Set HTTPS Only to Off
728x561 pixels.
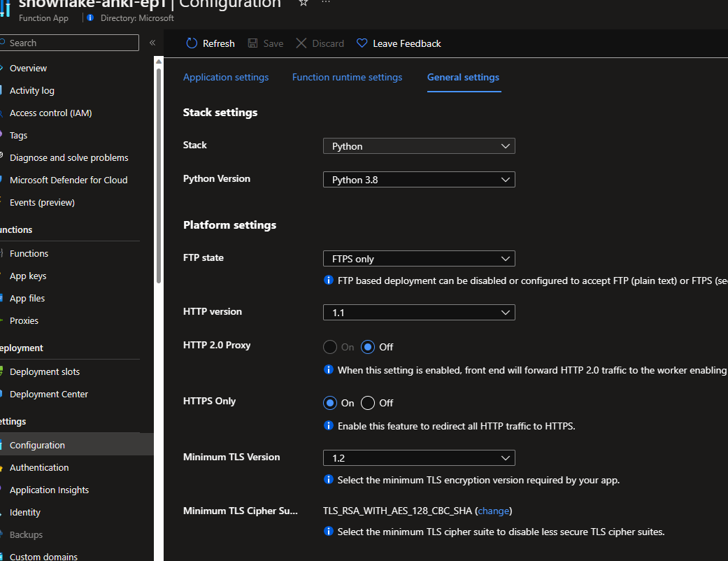367,403
